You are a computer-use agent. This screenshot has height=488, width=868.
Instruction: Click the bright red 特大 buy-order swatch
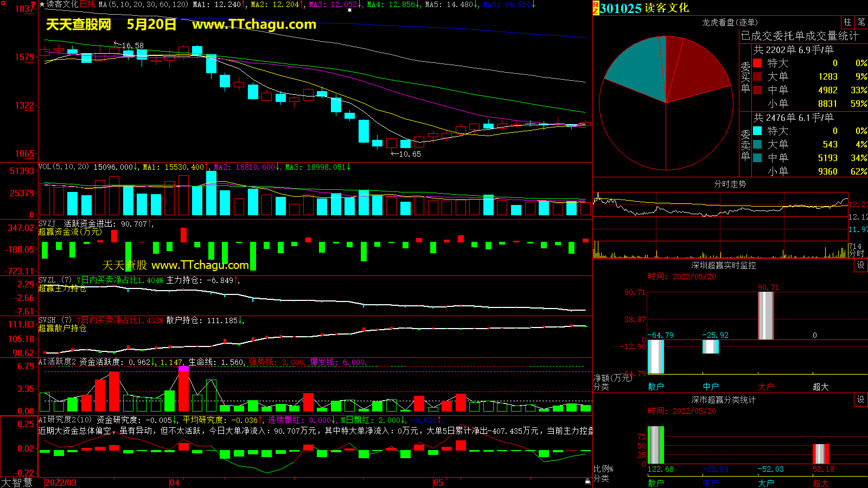coord(757,63)
